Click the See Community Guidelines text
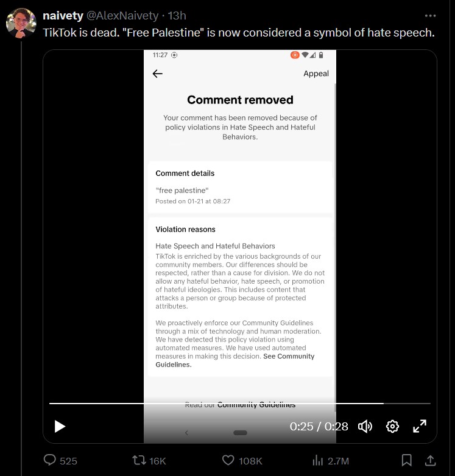The image size is (455, 476). click(235, 360)
